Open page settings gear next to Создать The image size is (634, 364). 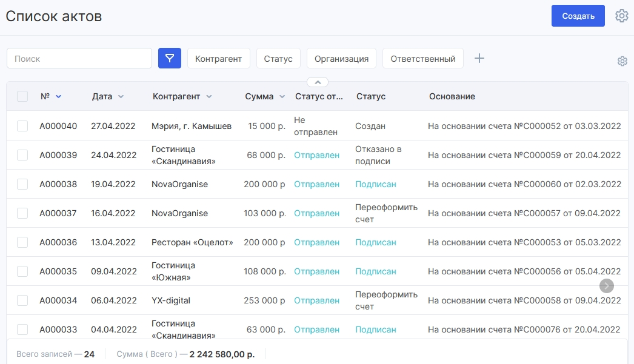pos(621,16)
